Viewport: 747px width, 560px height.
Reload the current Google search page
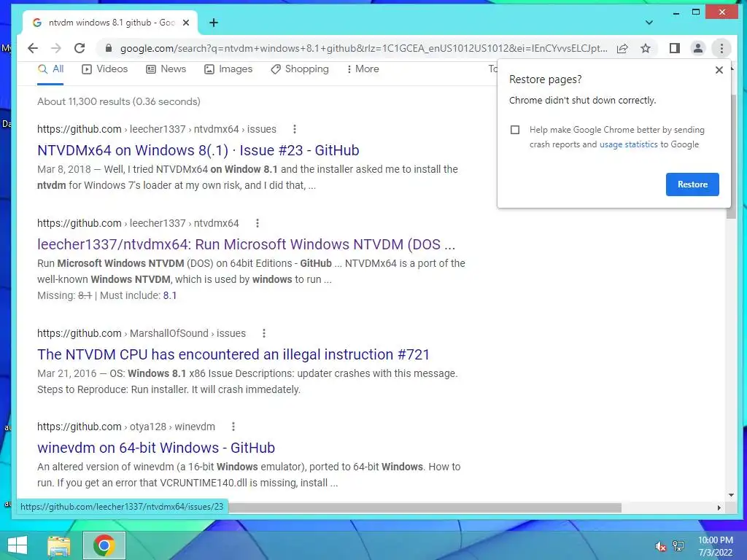pyautogui.click(x=80, y=48)
